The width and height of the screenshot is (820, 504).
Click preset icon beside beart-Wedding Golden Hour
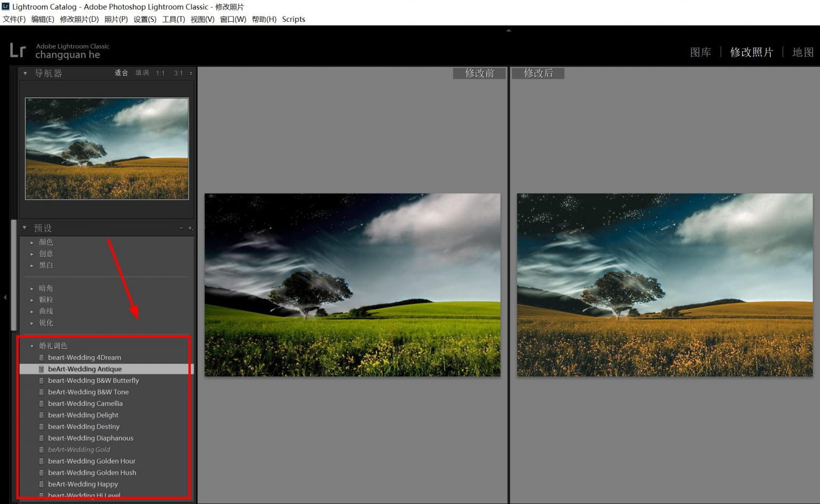41,461
